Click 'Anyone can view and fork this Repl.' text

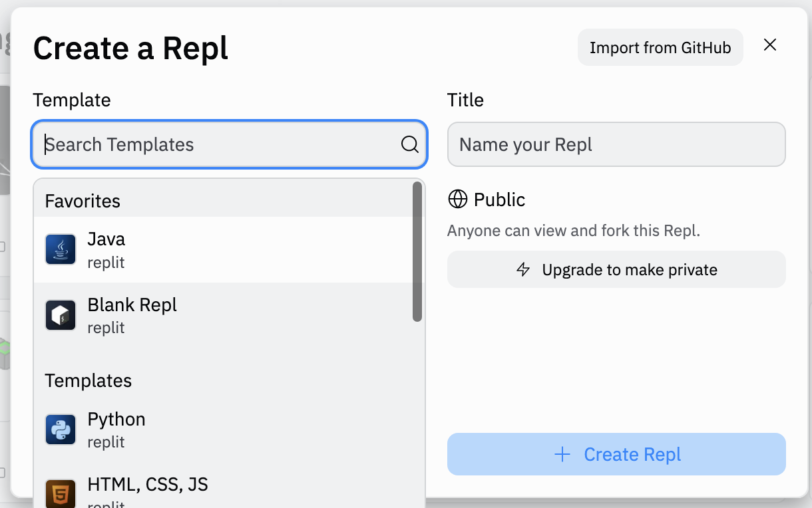tap(574, 231)
